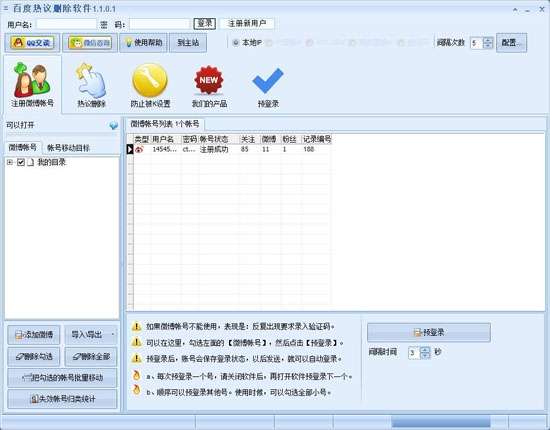Screen dimensions: 550x430
Task: Decrease the 间隔次数 spinner value
Action: (488, 46)
